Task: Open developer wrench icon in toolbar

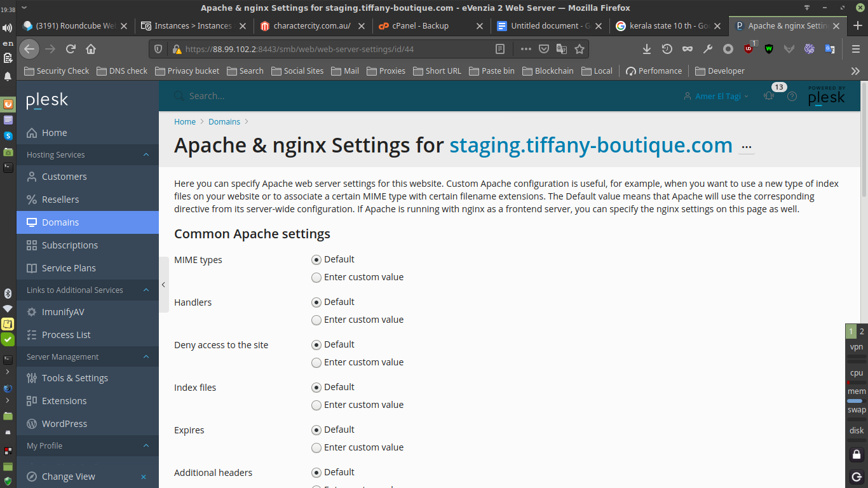Action: pos(707,49)
